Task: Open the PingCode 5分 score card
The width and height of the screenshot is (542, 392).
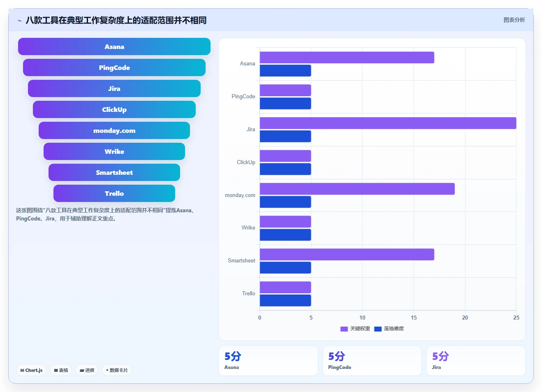Action: (x=372, y=360)
